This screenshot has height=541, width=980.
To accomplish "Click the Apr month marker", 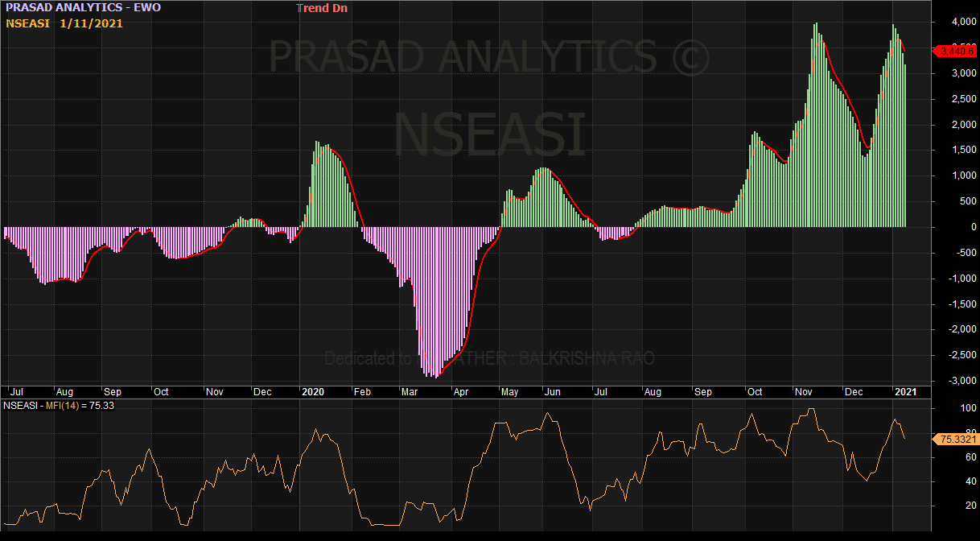I will pos(461,392).
